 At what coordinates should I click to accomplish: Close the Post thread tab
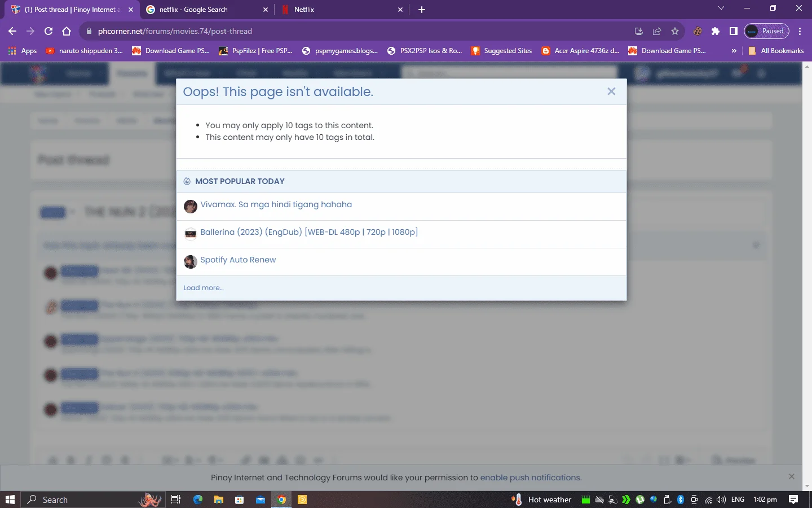pyautogui.click(x=131, y=10)
